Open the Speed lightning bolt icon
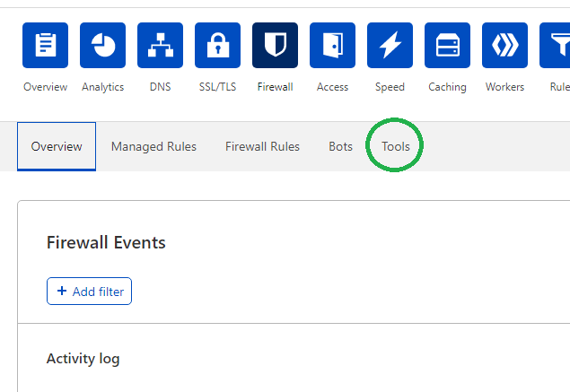Screen dimensions: 570x392 [x=390, y=46]
